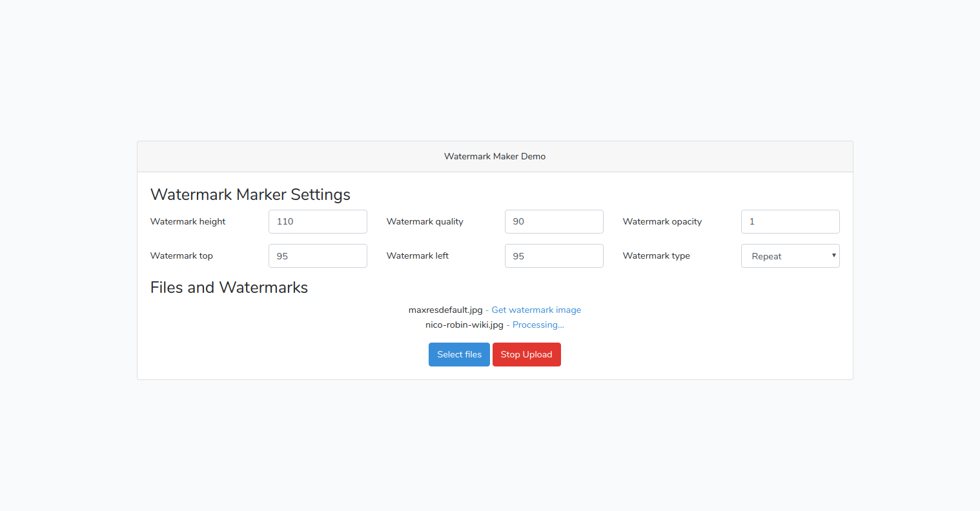Click the Watermark left label text
The width and height of the screenshot is (980, 511).
[x=417, y=255]
